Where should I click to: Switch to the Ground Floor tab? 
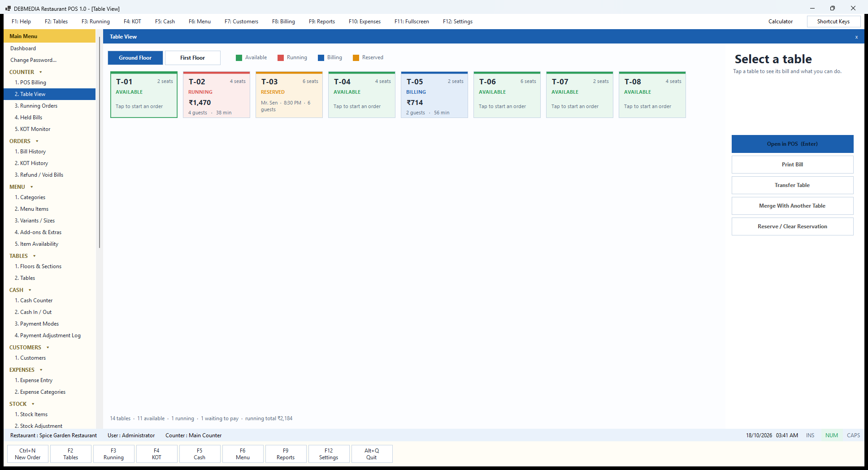[x=135, y=58]
